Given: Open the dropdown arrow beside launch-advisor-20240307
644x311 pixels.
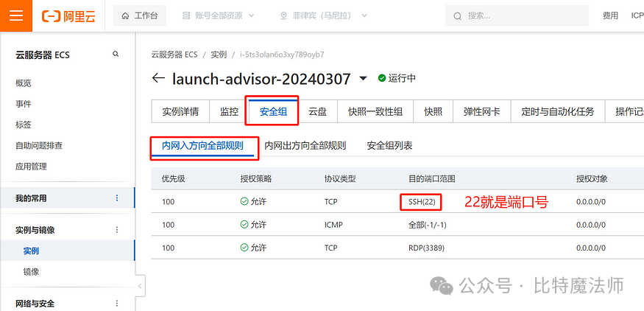Looking at the screenshot, I should point(363,79).
